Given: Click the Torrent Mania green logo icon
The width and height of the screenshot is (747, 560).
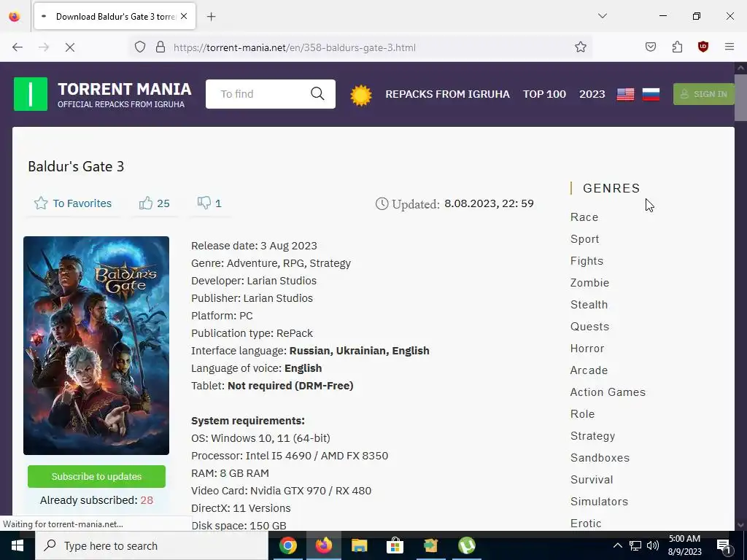Looking at the screenshot, I should pyautogui.click(x=31, y=94).
